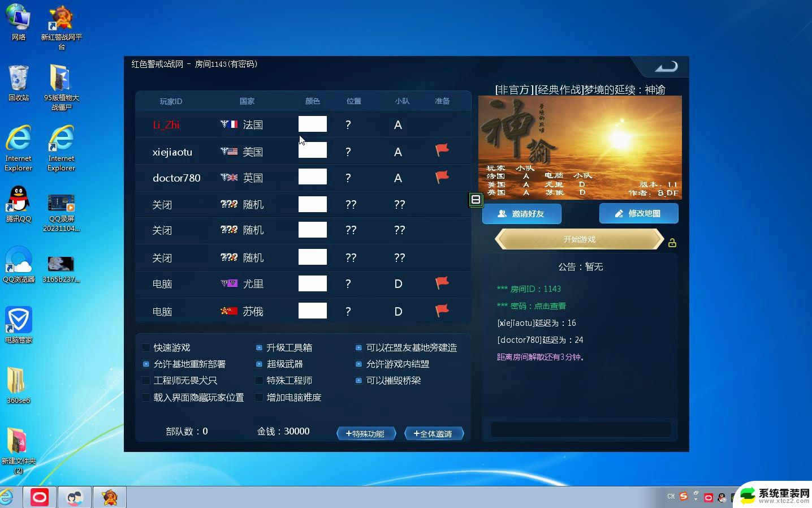Open the 新建文件夹 (2) desktop folder
The height and width of the screenshot is (508, 812).
pos(18,451)
